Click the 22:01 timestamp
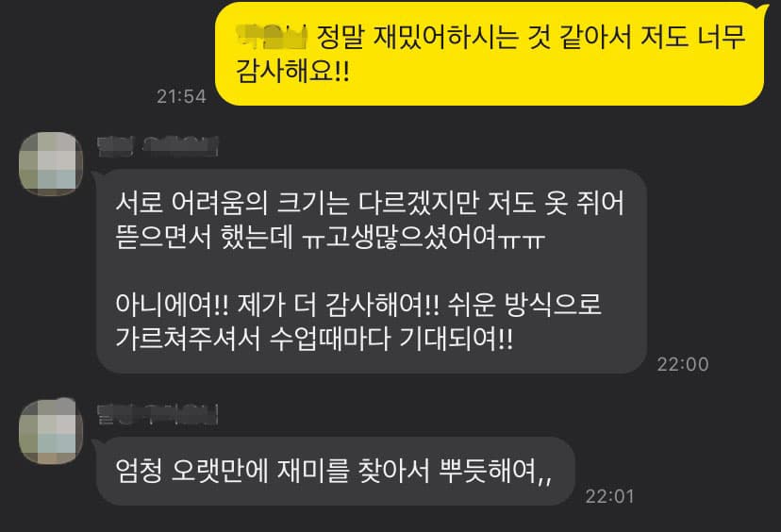The image size is (781, 532). coord(609,496)
